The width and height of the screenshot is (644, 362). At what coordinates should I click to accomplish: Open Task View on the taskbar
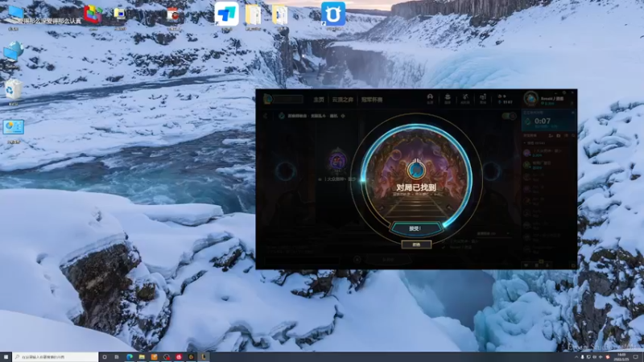(117, 357)
